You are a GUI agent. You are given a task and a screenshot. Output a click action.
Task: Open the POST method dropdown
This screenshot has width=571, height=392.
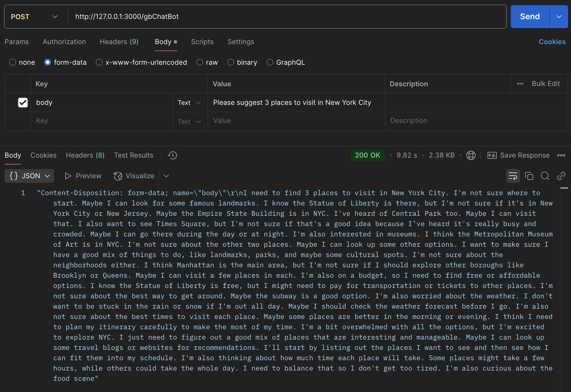34,17
